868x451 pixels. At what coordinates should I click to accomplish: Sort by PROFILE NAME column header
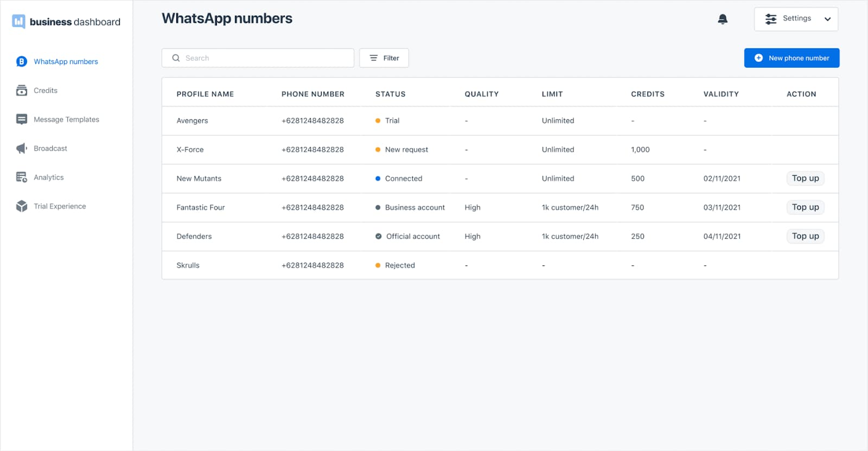point(205,94)
